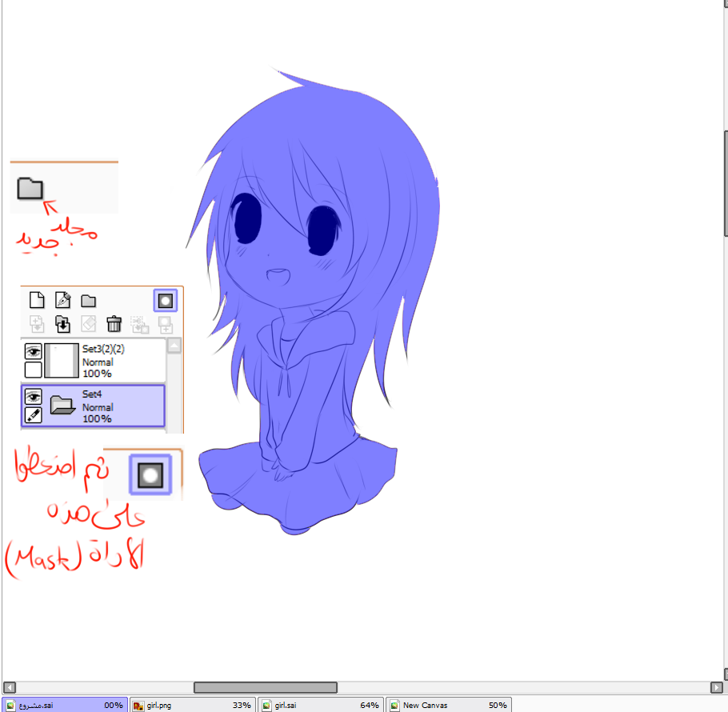Select the Set3(2)(2) layer thumbnail
The image size is (728, 712).
click(61, 361)
